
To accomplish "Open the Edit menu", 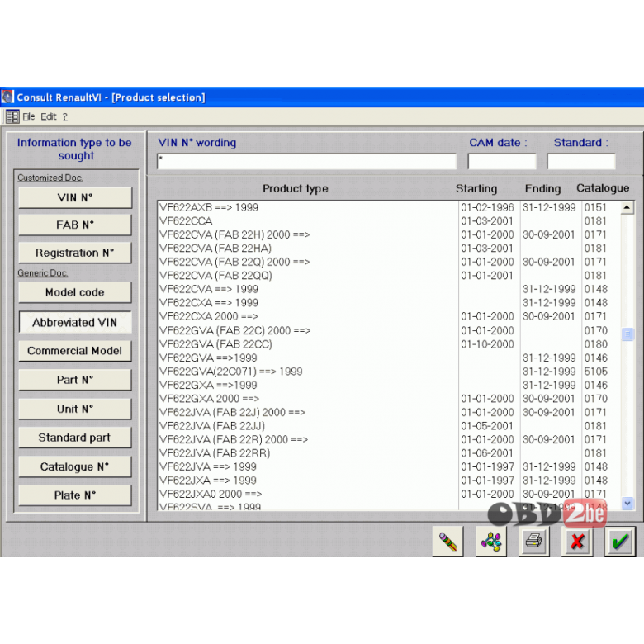I will pyautogui.click(x=49, y=116).
